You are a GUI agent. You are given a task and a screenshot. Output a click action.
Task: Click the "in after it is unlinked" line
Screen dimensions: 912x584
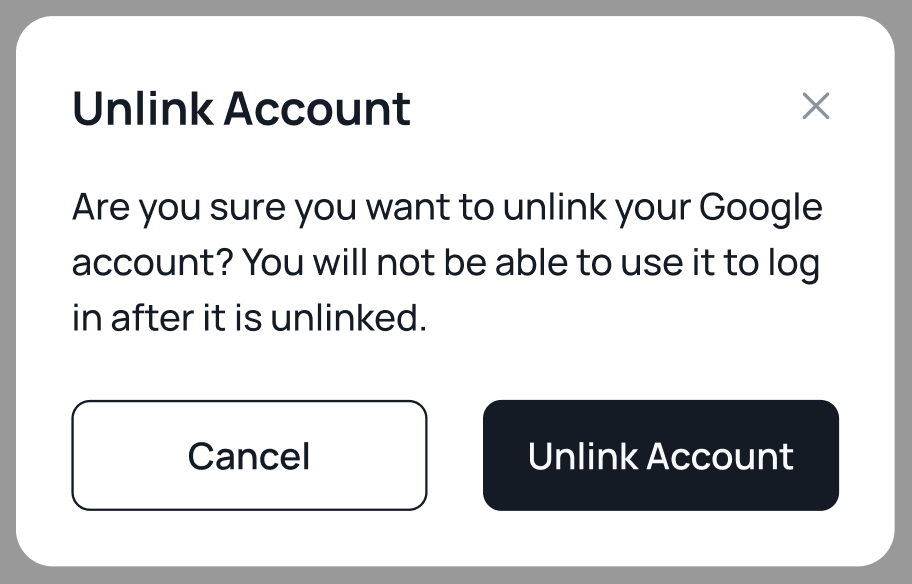pyautogui.click(x=249, y=320)
